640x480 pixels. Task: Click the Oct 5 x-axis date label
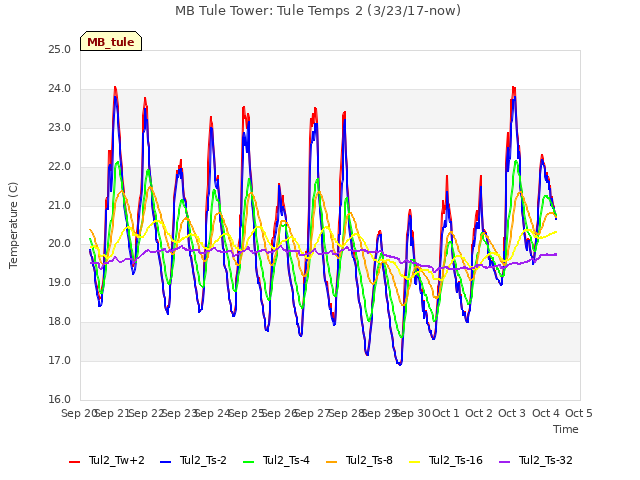pos(579,413)
